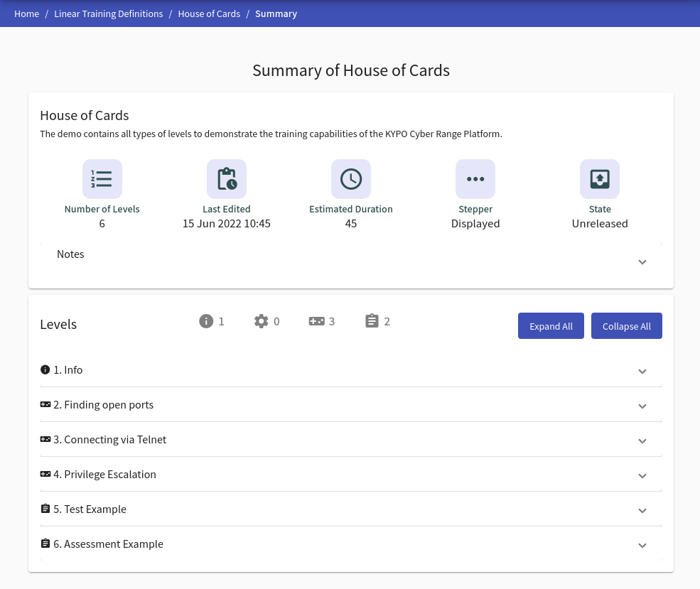Expand the Privilege Escalation chevron
This screenshot has width=700, height=589.
coord(642,475)
